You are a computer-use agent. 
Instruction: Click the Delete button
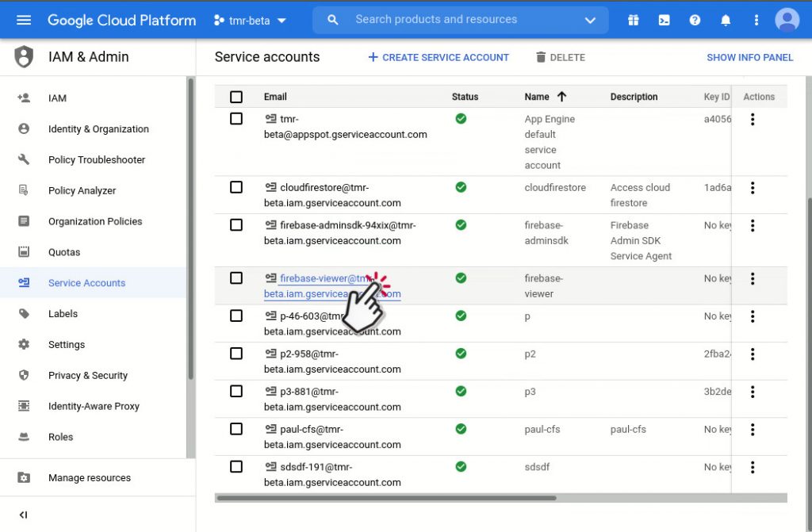[x=561, y=58]
